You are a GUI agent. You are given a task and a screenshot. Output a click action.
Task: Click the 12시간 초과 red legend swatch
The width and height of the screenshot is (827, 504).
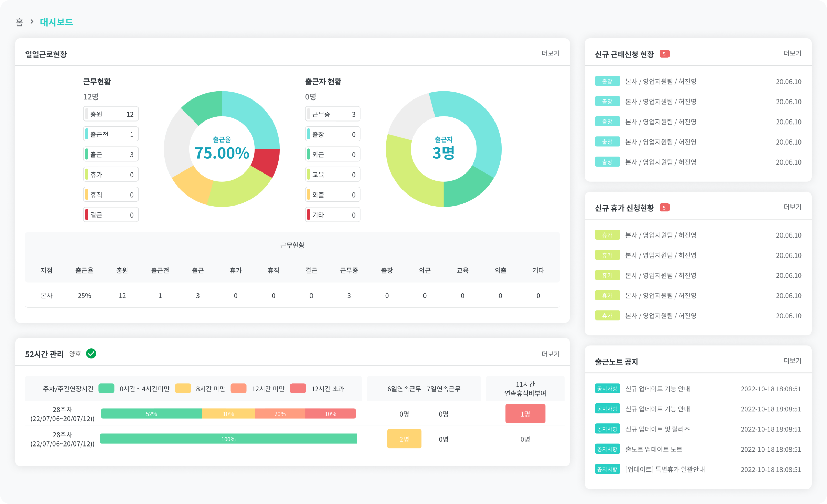pyautogui.click(x=298, y=388)
